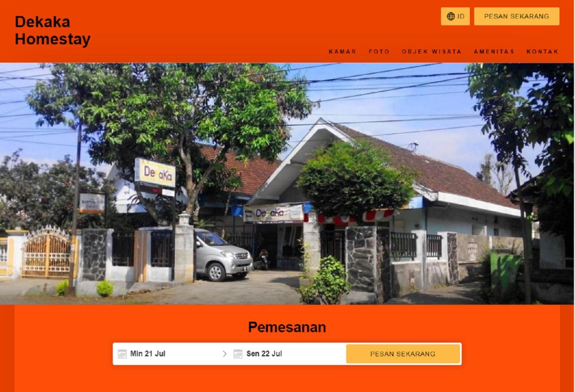Open the AMENITAS menu item
Image resolution: width=575 pixels, height=392 pixels.
pos(494,52)
